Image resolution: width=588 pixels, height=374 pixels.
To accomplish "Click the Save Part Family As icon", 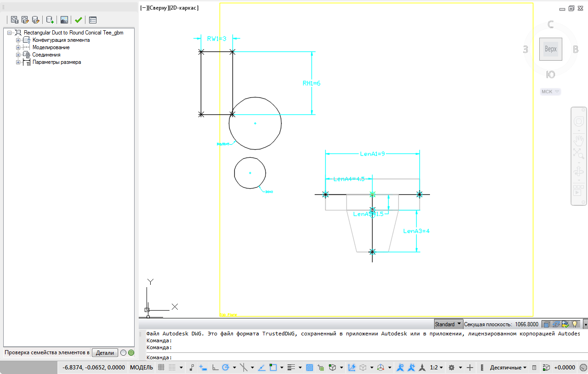I will click(x=25, y=20).
